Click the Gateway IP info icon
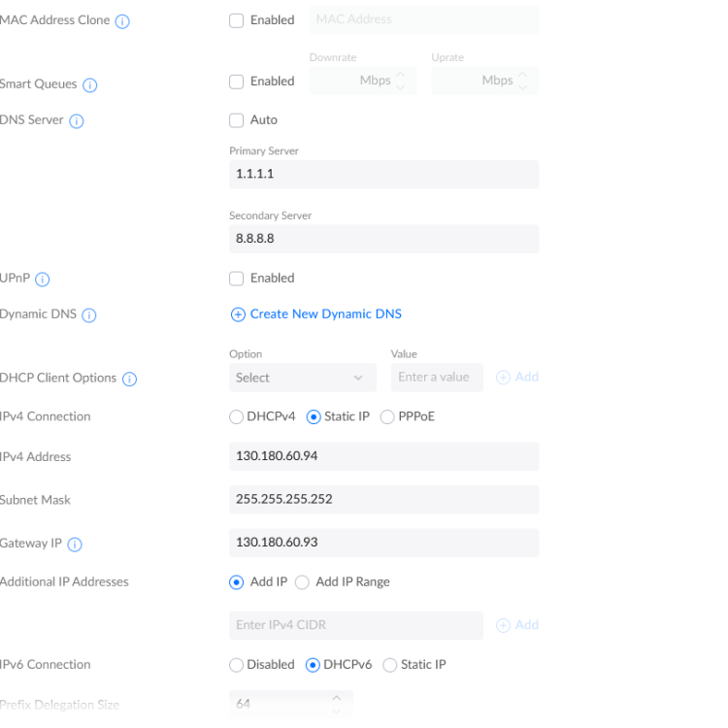Viewport: 728px width, 728px height. pyautogui.click(x=75, y=545)
